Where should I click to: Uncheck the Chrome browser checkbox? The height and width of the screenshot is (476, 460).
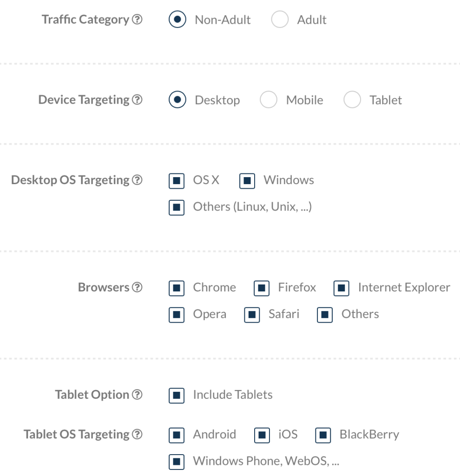pyautogui.click(x=177, y=288)
